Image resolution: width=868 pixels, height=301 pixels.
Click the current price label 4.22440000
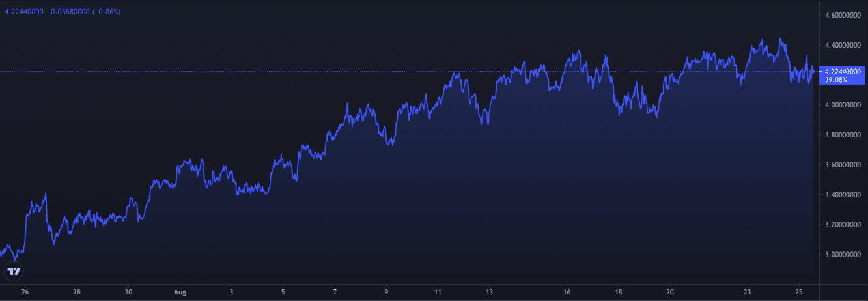click(x=843, y=71)
